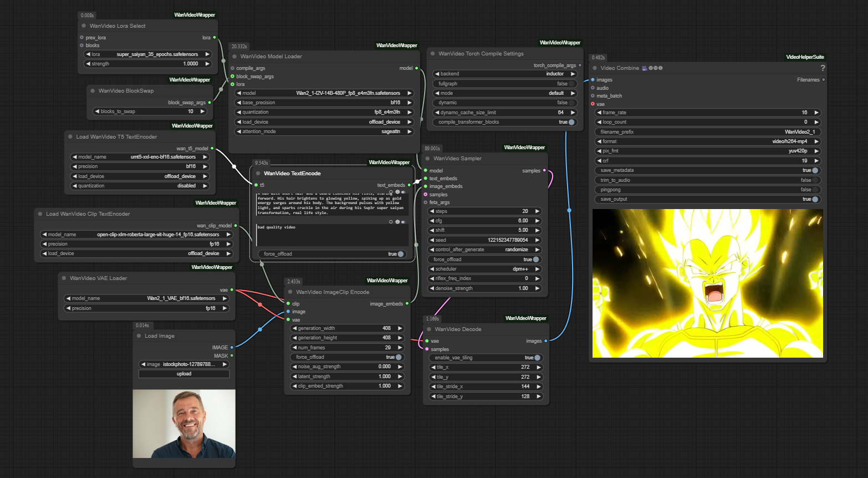This screenshot has height=478, width=868.
Task: Adjust the clip_embed_strength value field
Action: [x=348, y=386]
